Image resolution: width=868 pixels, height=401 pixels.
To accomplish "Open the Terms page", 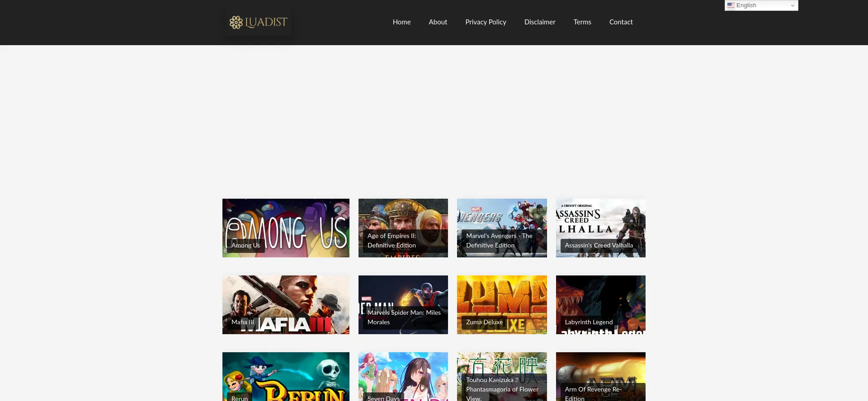I will [582, 22].
